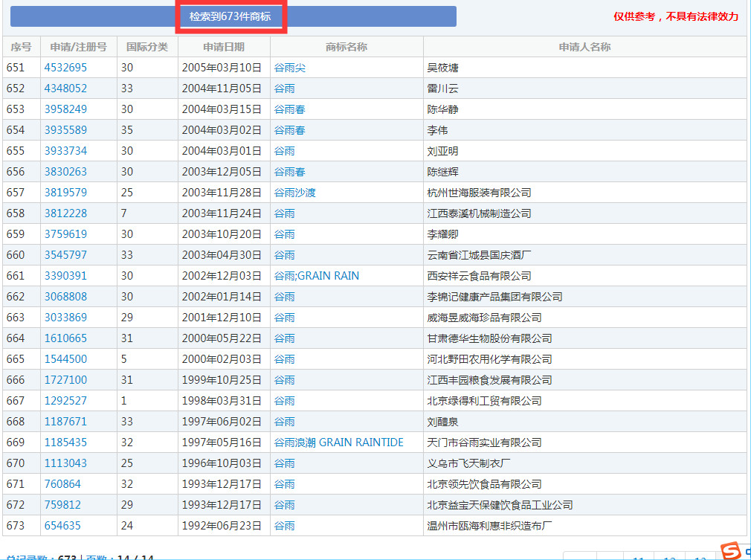Open registration number 759812
Image resolution: width=751 pixels, height=560 pixels.
coord(62,505)
